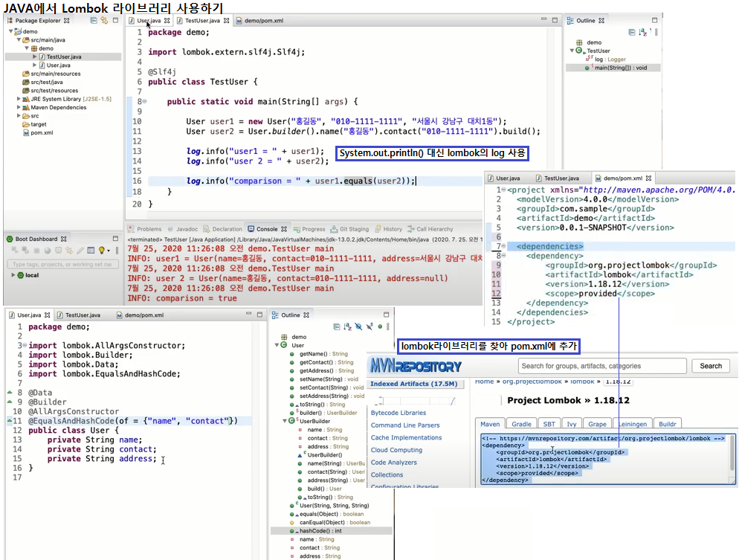Click the lightbulb icon in Boot Dashboard toolbar
The width and height of the screenshot is (739, 560).
tap(102, 251)
